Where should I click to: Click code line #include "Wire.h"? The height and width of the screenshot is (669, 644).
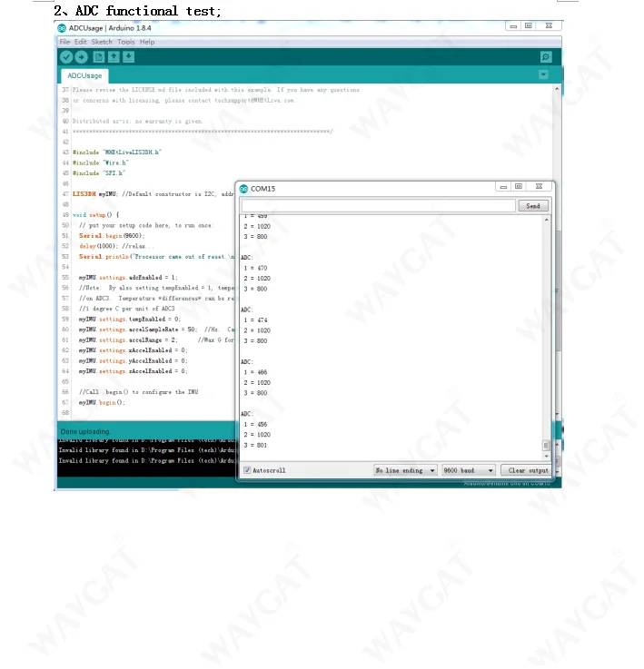pyautogui.click(x=100, y=162)
